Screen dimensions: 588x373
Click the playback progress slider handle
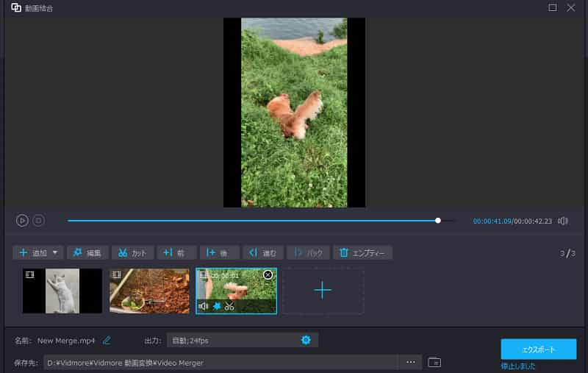pos(438,220)
